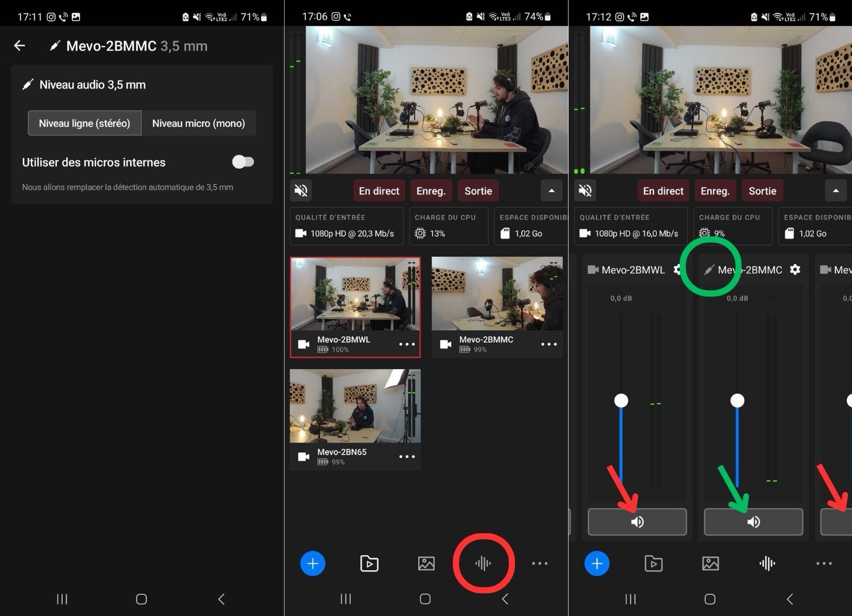Collapse the stats panel with the chevron
This screenshot has height=616, width=852.
coord(551,190)
